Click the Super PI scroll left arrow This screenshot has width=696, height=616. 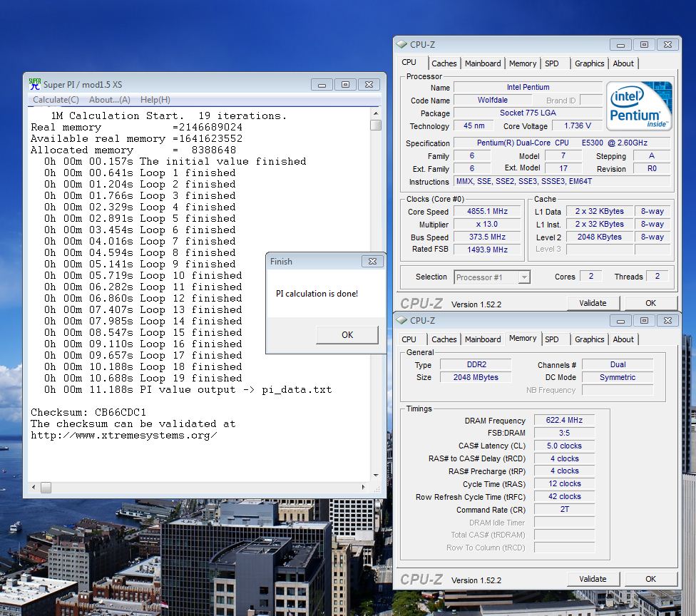34,487
